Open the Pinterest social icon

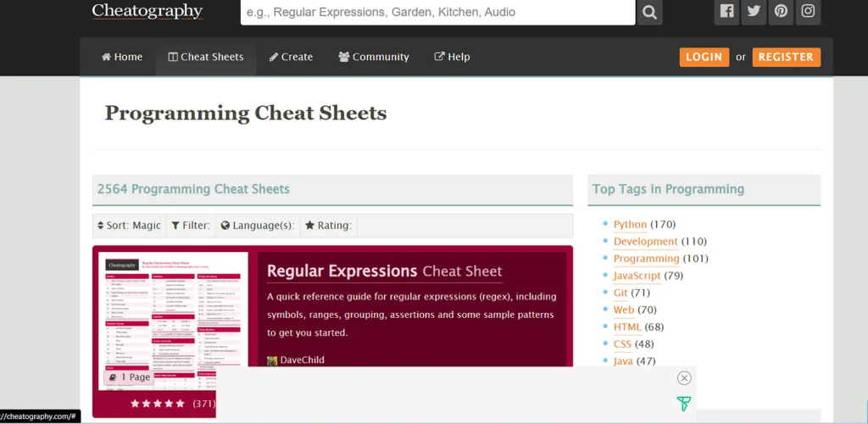[781, 12]
